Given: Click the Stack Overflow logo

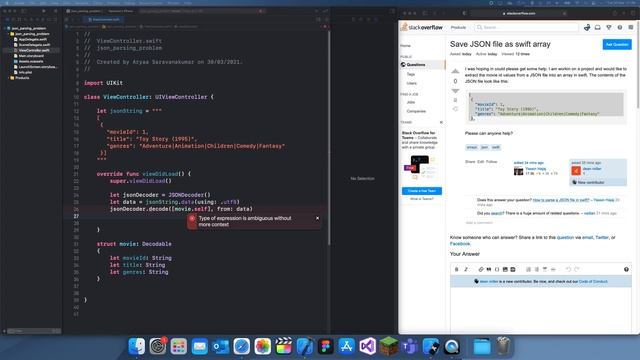Looking at the screenshot, I should point(422,27).
